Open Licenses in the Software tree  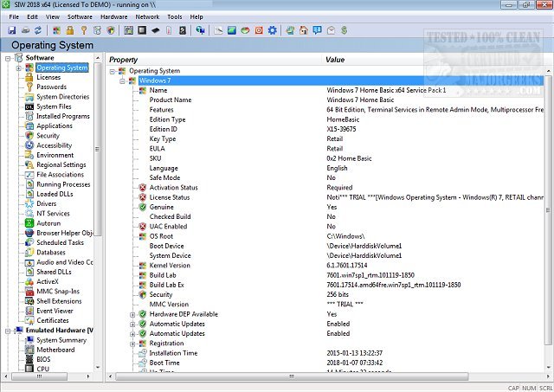(48, 77)
